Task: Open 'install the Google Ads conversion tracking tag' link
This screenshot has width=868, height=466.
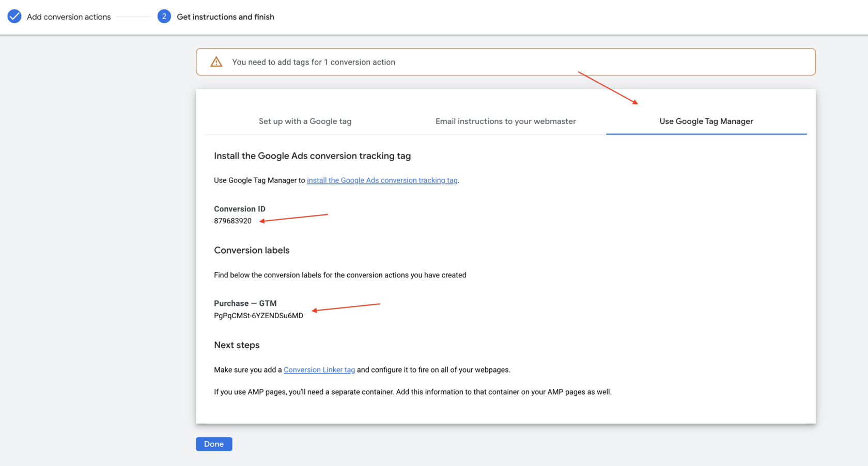Action: 382,180
